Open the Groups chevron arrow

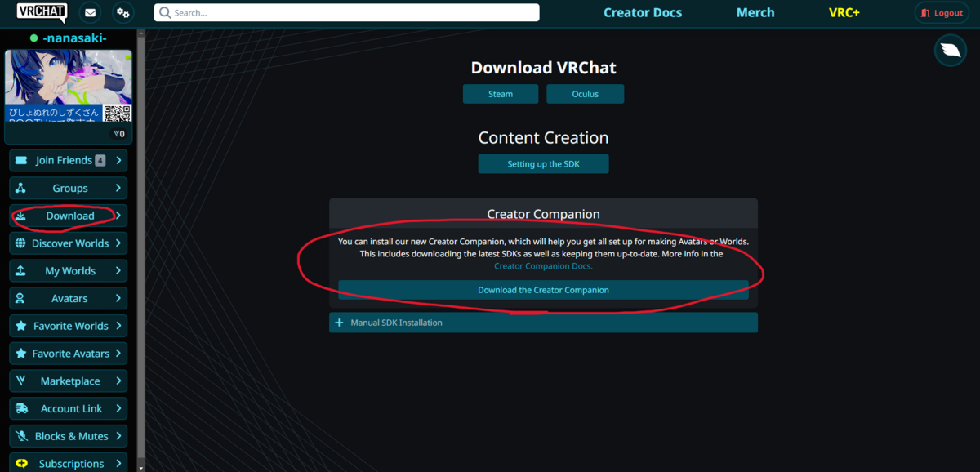click(x=118, y=188)
